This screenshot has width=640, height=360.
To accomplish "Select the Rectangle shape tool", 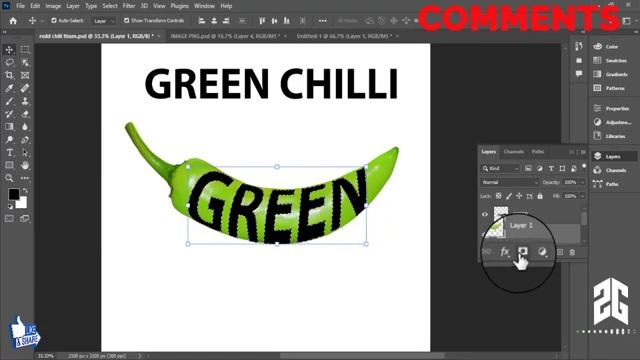I will [x=9, y=165].
